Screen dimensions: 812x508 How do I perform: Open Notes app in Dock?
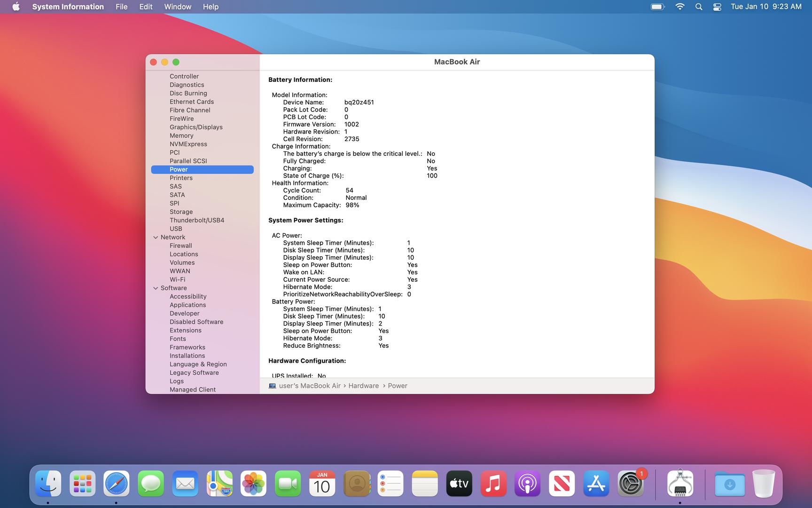(425, 484)
